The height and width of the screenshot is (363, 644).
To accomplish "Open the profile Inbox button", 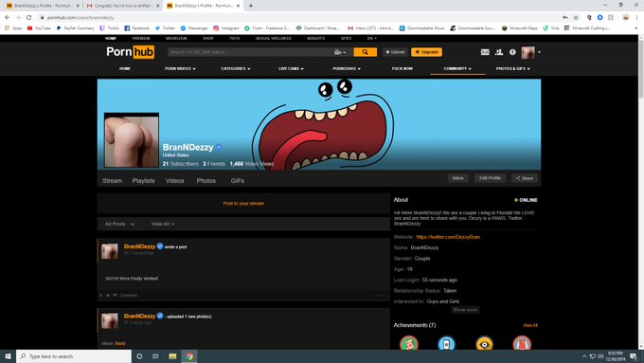I will pyautogui.click(x=458, y=178).
